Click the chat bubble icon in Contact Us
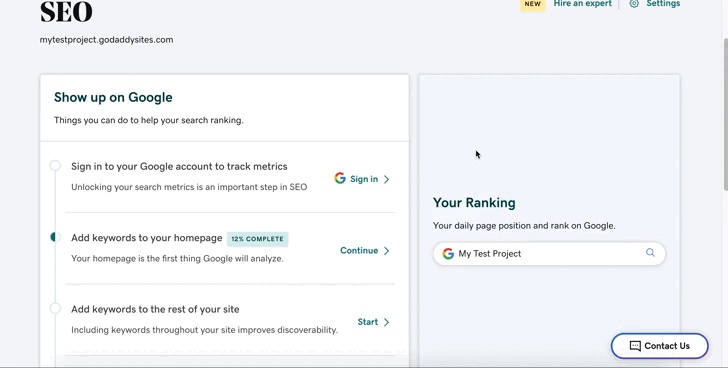Viewport: 728px width, 368px height. (635, 346)
